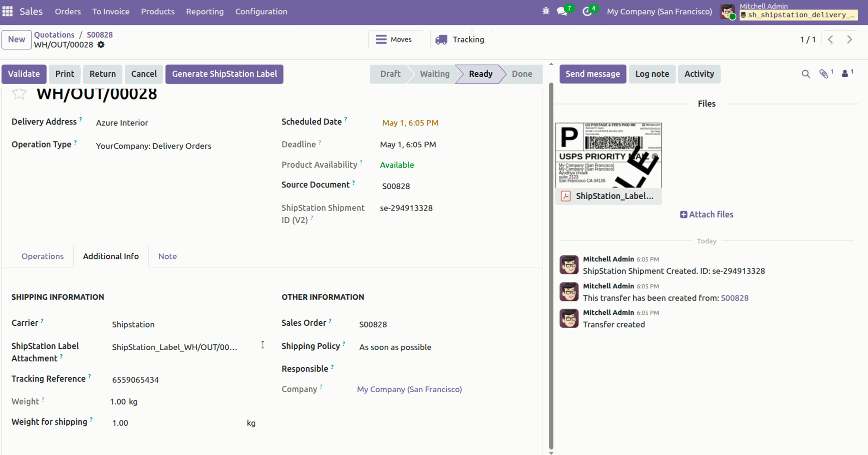Click the Draft status stage
Image resolution: width=868 pixels, height=455 pixels.
[x=390, y=74]
